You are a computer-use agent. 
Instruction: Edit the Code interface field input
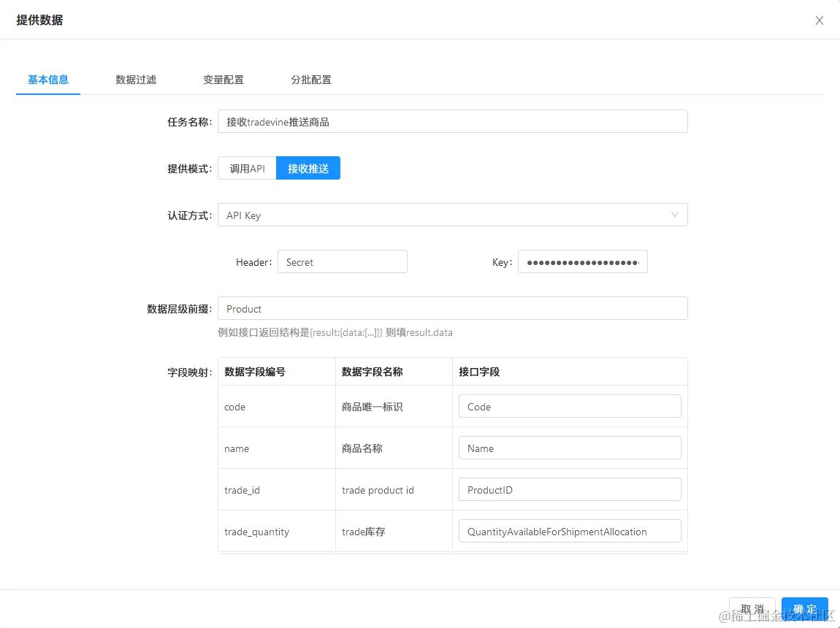pyautogui.click(x=570, y=406)
